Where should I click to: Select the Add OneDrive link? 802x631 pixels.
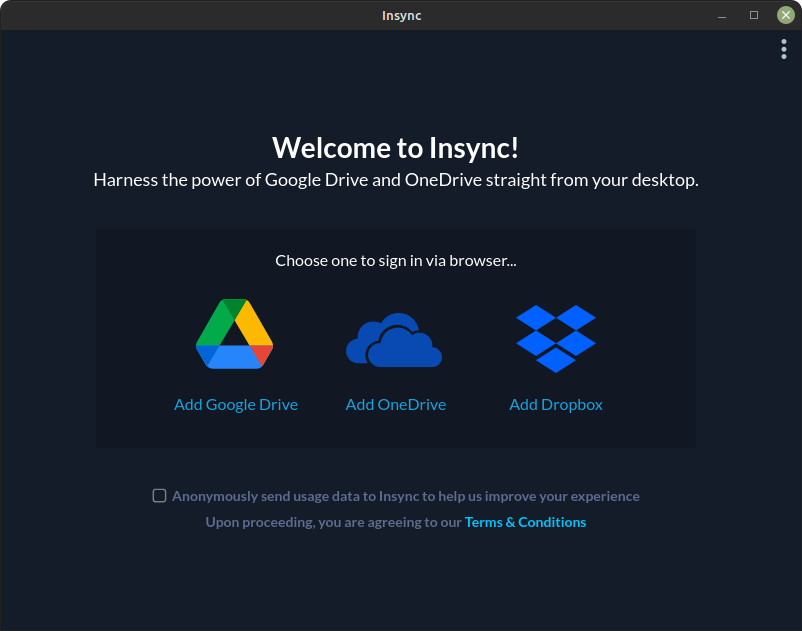click(x=396, y=405)
